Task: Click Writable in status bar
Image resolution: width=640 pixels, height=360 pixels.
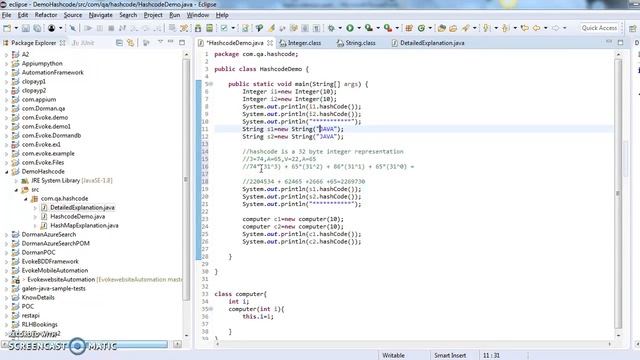Action: [393, 356]
